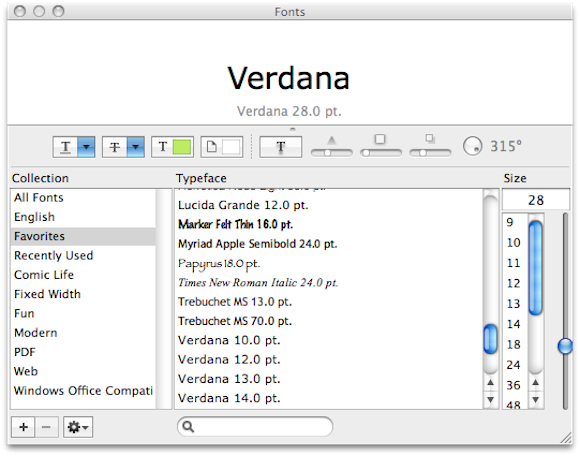This screenshot has width=580, height=456.
Task: Select size 14 in the size list
Action: [x=515, y=324]
